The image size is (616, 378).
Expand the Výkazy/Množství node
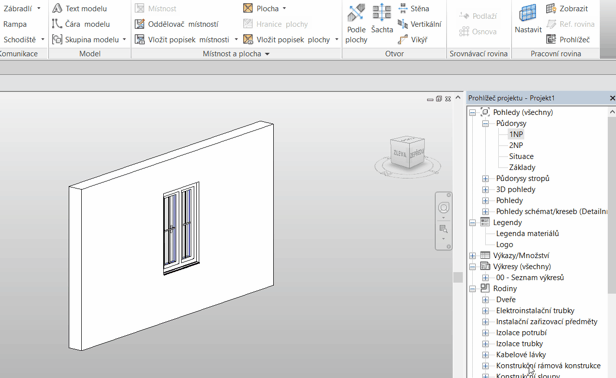click(x=473, y=256)
